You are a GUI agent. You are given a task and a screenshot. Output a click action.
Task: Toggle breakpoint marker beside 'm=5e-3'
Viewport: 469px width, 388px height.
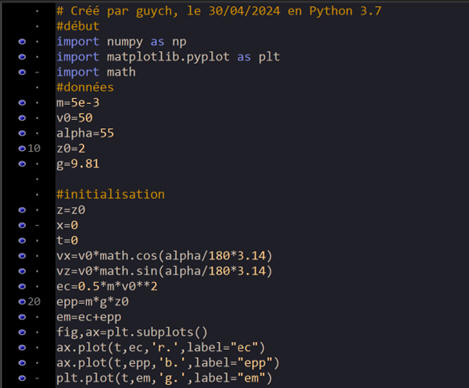pyautogui.click(x=22, y=103)
